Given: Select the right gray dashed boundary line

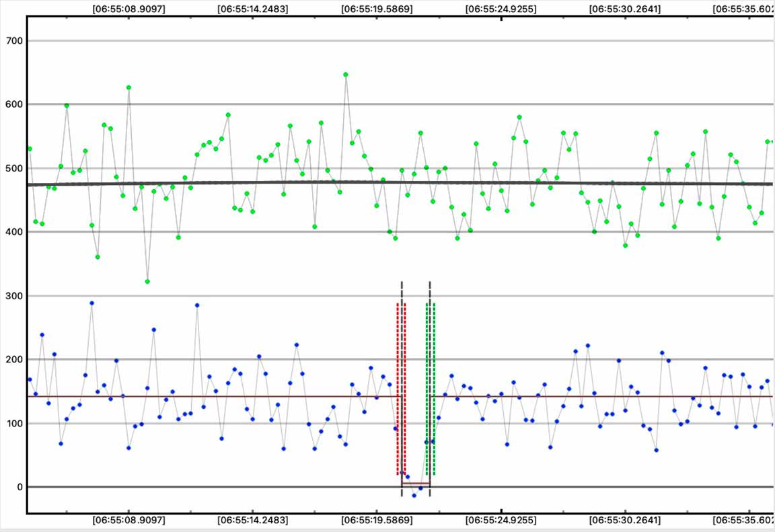Looking at the screenshot, I should [x=430, y=291].
